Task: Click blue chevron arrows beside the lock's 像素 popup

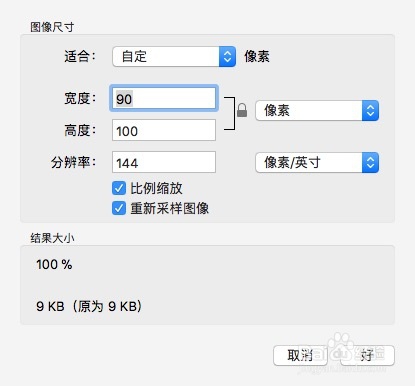Action: 370,110
